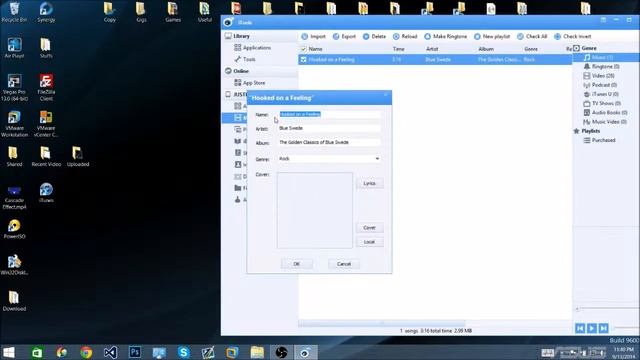Screen dimensions: 640x360
Task: Sort by the Artist column header
Action: point(432,49)
